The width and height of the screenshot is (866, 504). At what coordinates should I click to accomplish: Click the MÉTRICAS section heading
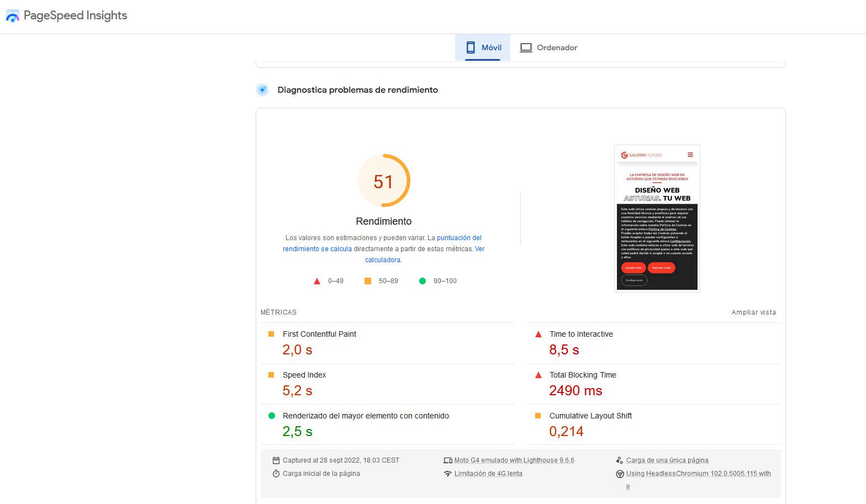pos(278,312)
